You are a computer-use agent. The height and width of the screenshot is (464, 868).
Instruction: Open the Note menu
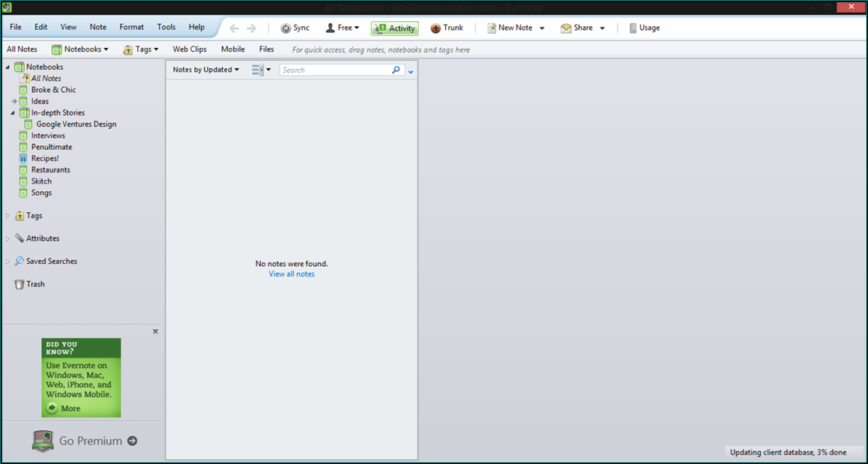click(x=98, y=27)
